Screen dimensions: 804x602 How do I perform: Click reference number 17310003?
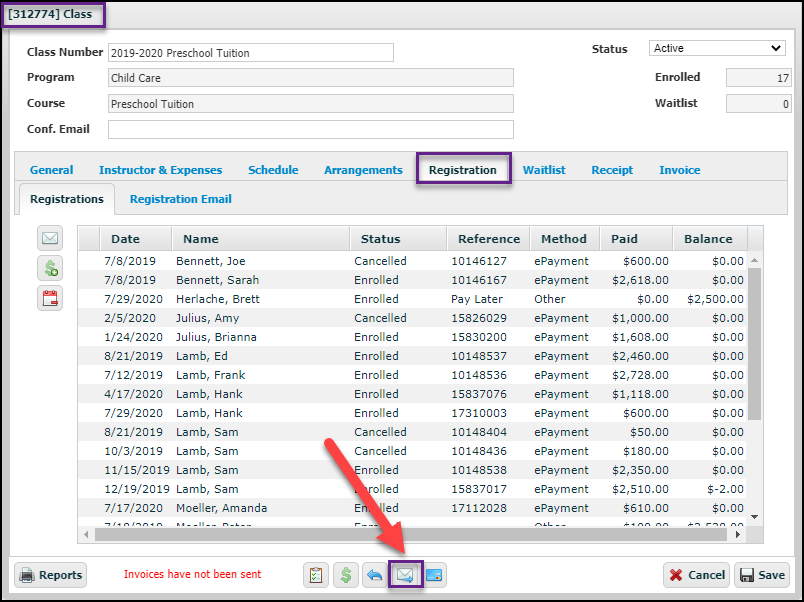click(479, 413)
